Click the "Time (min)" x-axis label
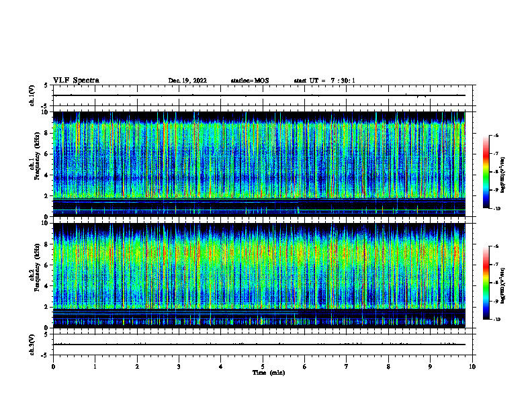Screen dimensions: 532x411 coord(269,373)
